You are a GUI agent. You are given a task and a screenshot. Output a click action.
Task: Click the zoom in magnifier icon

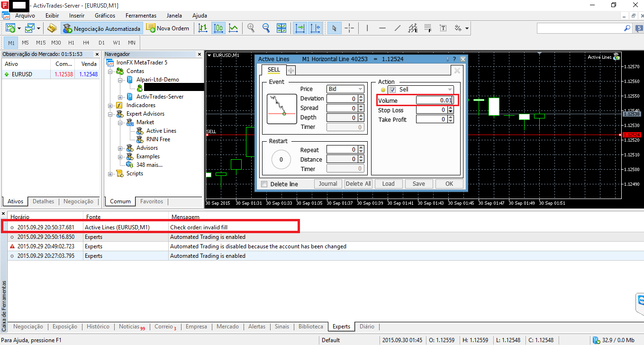(x=251, y=28)
